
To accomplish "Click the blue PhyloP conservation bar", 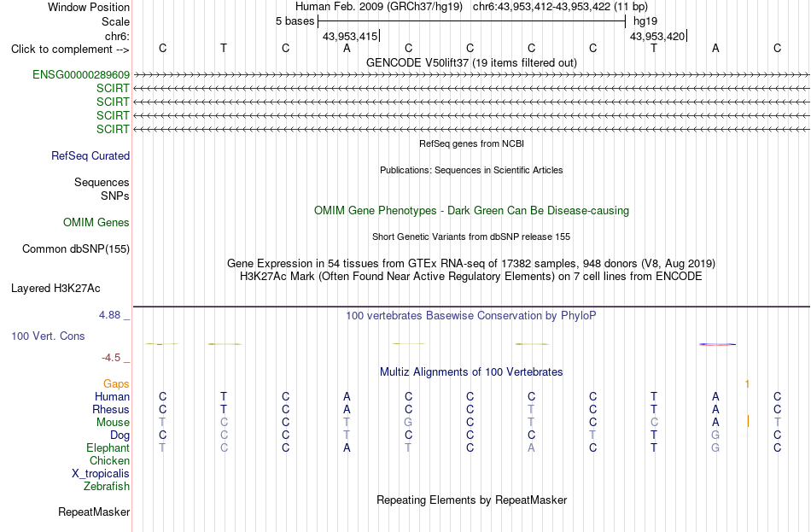I will tap(717, 344).
